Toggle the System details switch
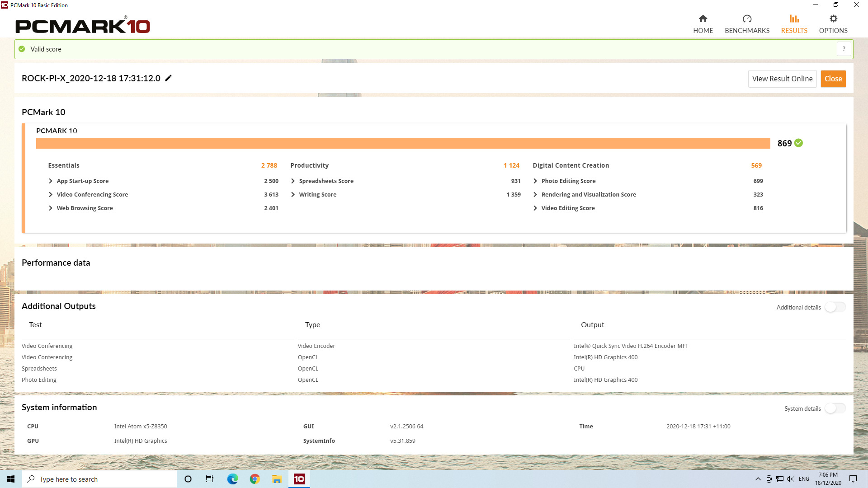 pyautogui.click(x=835, y=408)
